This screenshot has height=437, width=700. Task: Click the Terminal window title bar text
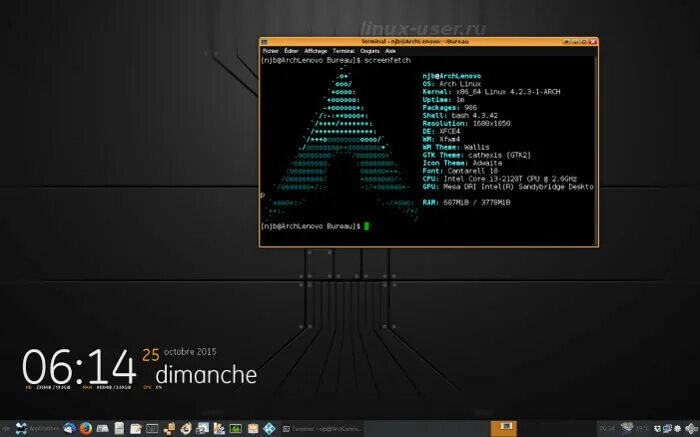click(415, 42)
